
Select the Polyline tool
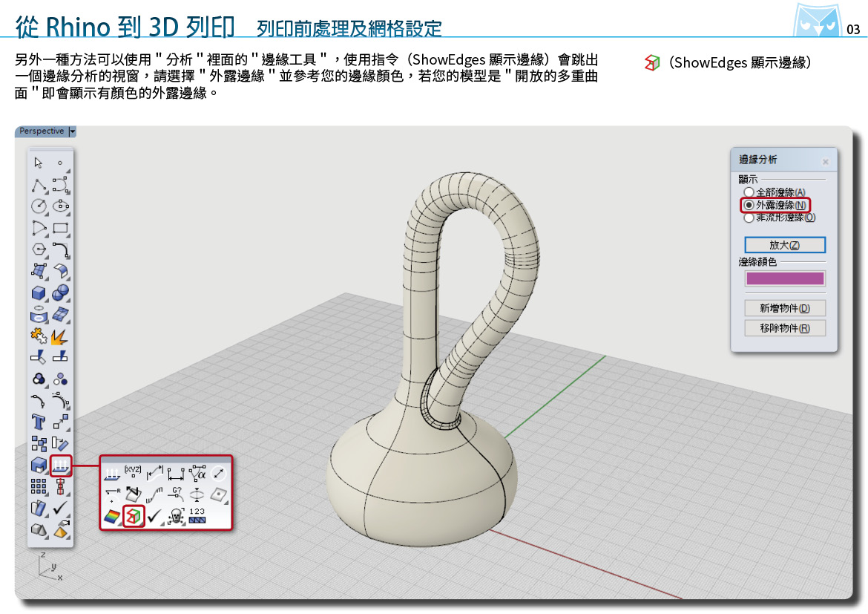[x=39, y=186]
